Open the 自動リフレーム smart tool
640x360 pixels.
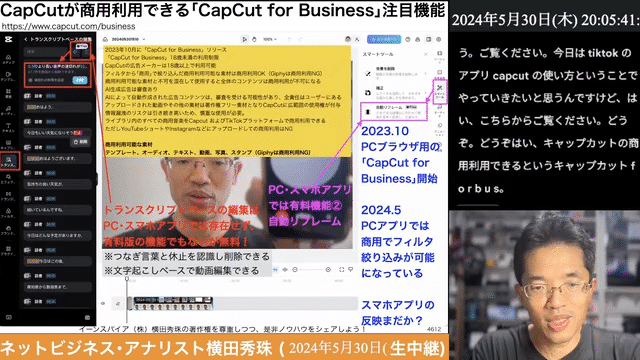coord(395,111)
